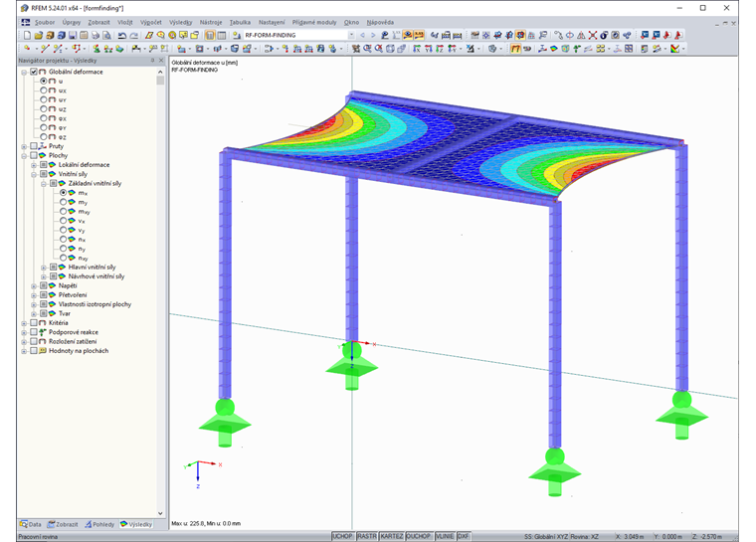
Task: Click the view in Z direction icon
Action: pyautogui.click(x=440, y=48)
